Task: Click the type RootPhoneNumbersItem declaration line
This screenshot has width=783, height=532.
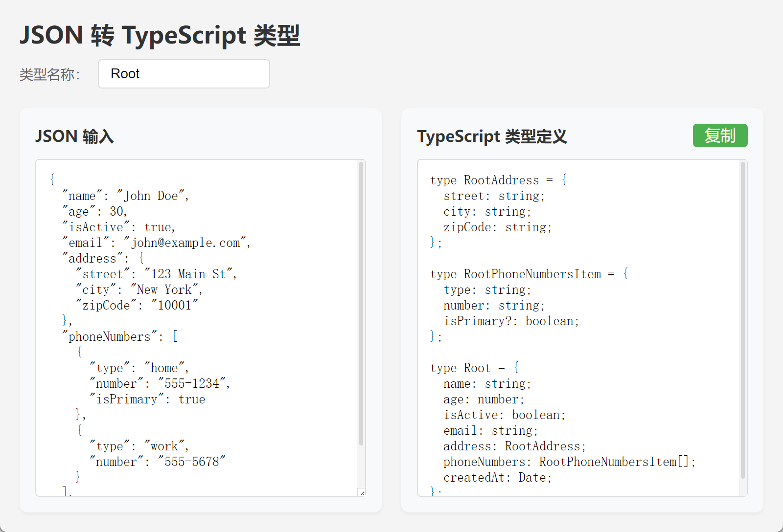Action: [x=529, y=274]
